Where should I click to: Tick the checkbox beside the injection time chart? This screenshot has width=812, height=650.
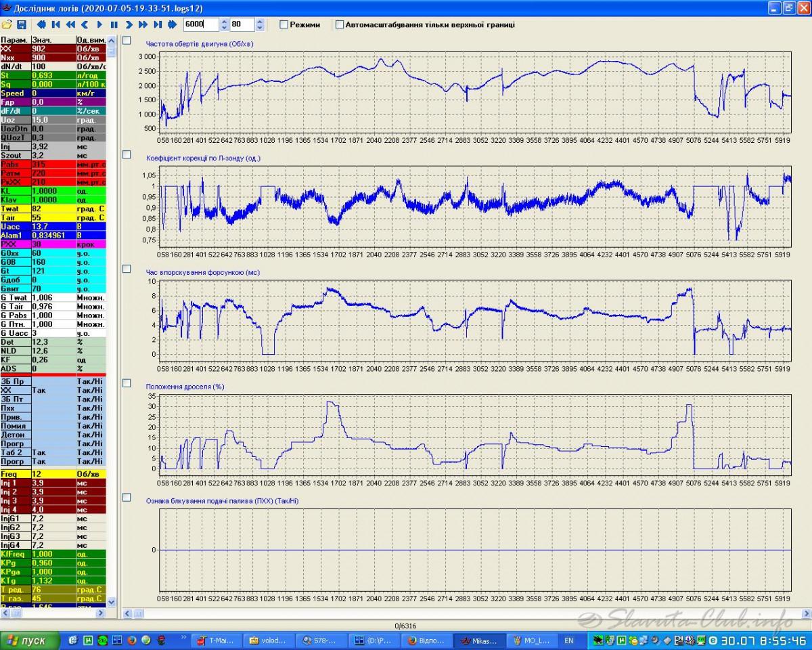pyautogui.click(x=127, y=269)
